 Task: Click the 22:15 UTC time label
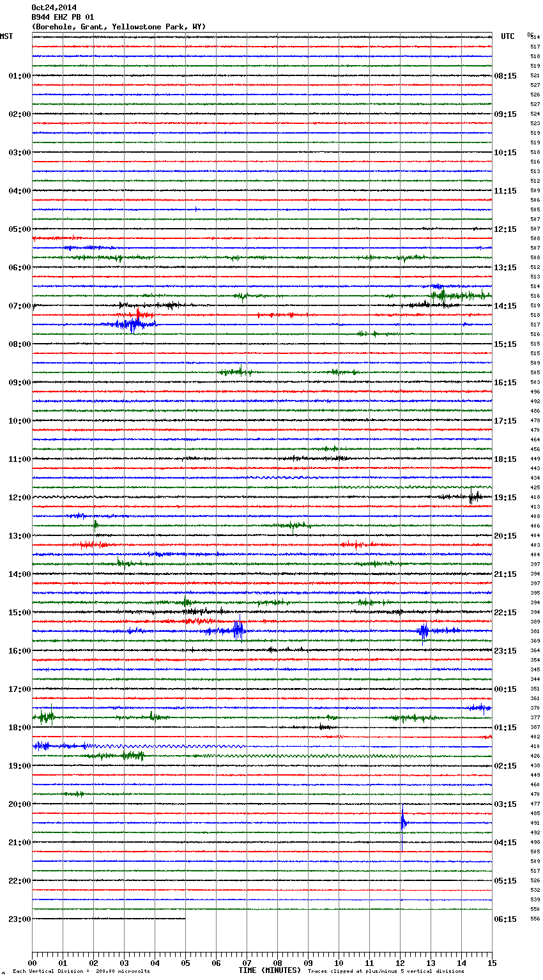tap(505, 613)
